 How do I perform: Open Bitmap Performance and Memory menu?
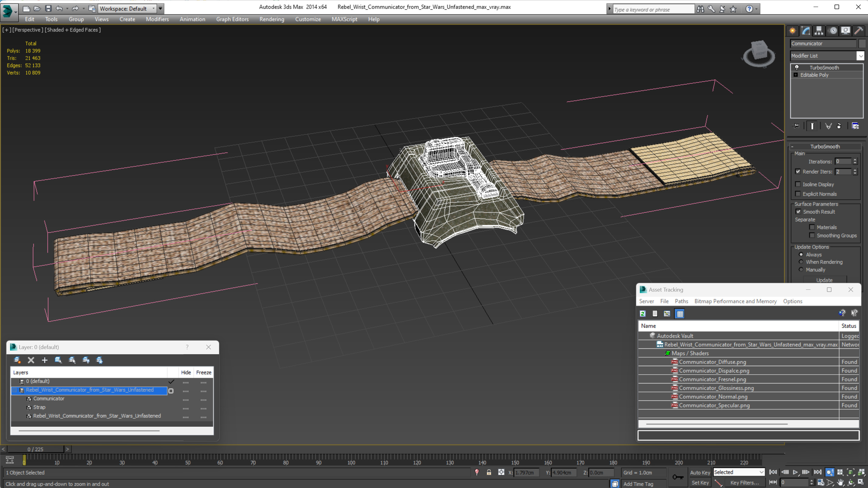tap(735, 301)
